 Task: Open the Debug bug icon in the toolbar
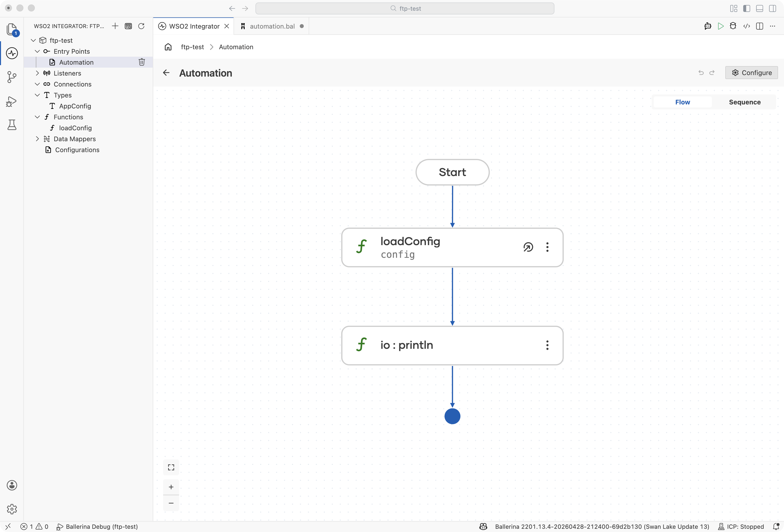coord(733,26)
